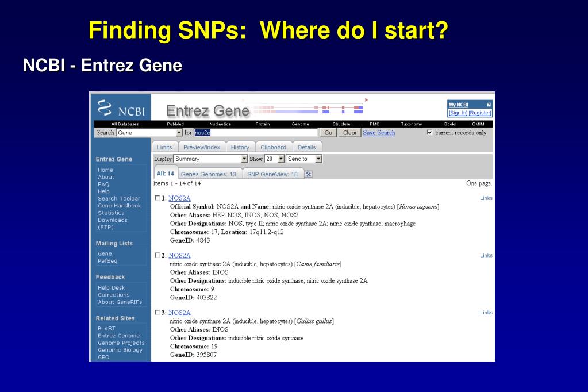
Task: Open the first NOS2A Homo sapiens result
Action: [x=179, y=198]
